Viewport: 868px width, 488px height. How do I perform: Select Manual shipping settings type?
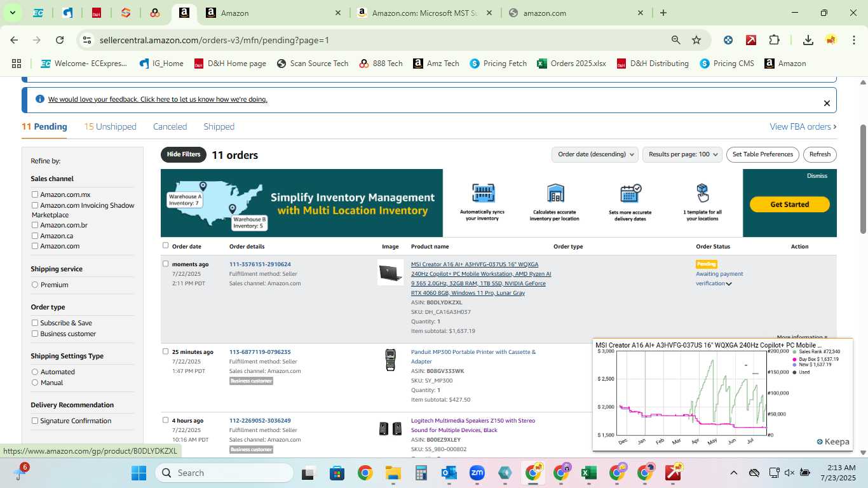[35, 383]
